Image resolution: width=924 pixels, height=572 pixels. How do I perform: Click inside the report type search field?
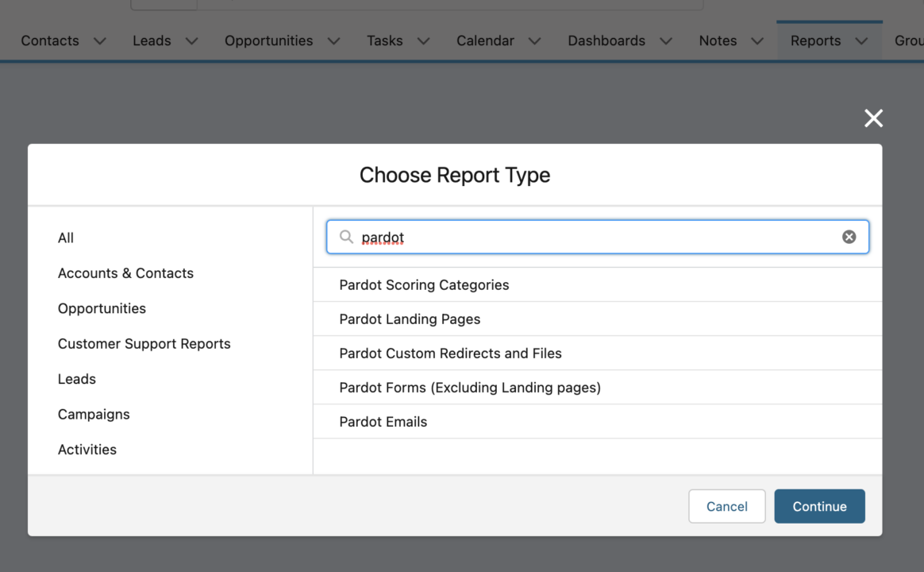point(556,237)
